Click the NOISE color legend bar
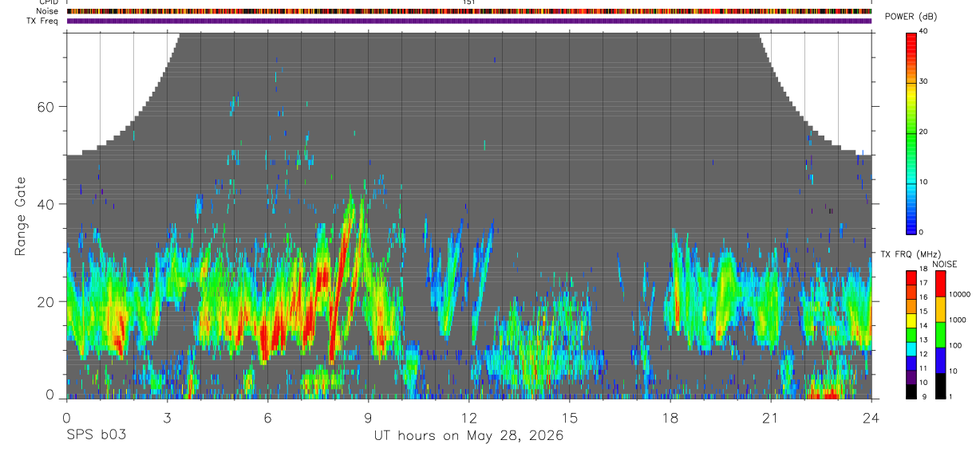The height and width of the screenshot is (452, 980). click(939, 334)
